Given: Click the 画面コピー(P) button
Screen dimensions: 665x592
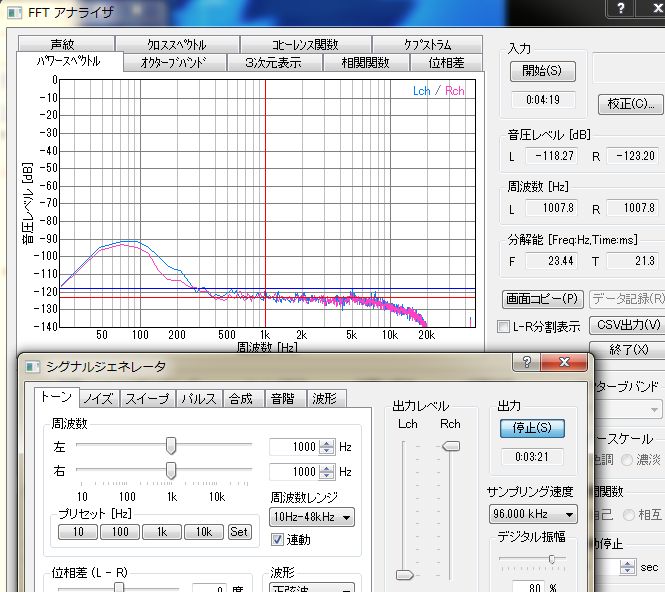Looking at the screenshot, I should point(542,299).
